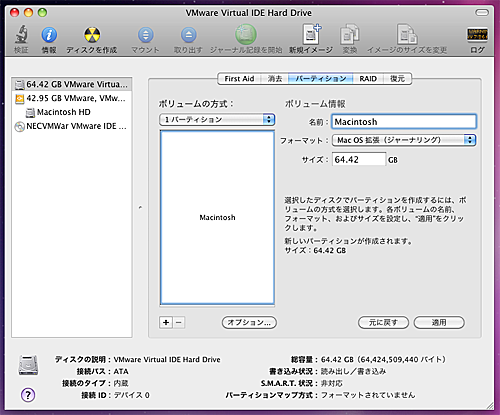Click the Eject (取り出す) toolbar icon
This screenshot has width=500, height=415.
[x=189, y=35]
